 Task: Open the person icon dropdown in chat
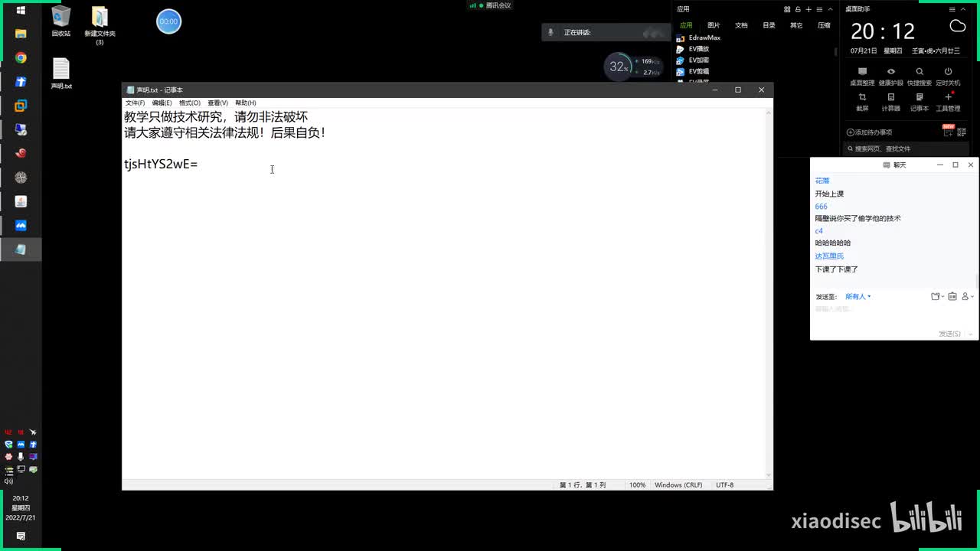click(x=967, y=296)
